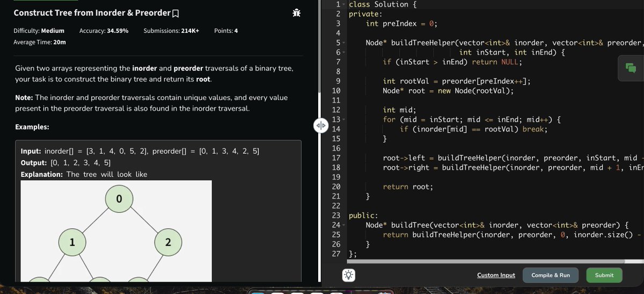The width and height of the screenshot is (644, 294).
Task: Click the 'Average Time: 20m' text
Action: click(x=40, y=42)
